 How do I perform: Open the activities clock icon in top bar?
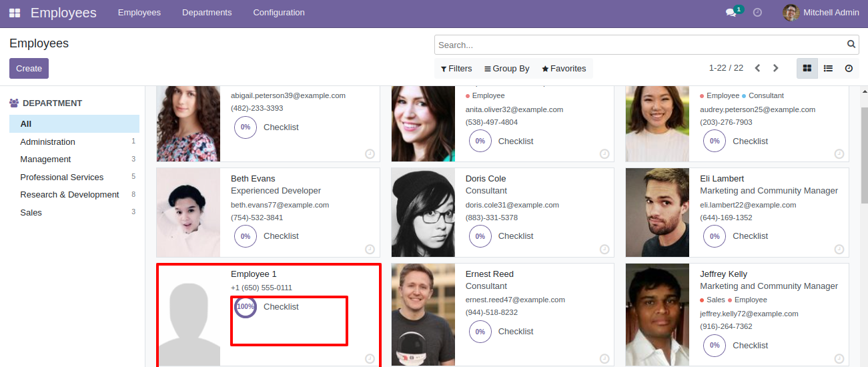(757, 13)
